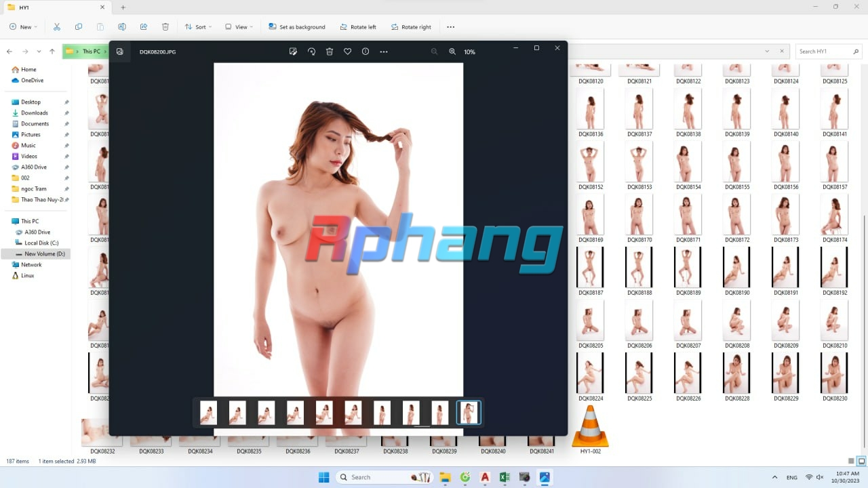Copy the selected file in File Explorer
Screen dimensions: 868x488
pos(79,27)
